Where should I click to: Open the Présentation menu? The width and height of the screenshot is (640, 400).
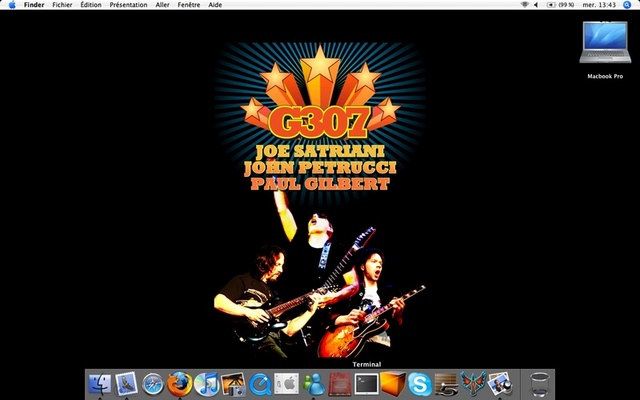click(128, 5)
